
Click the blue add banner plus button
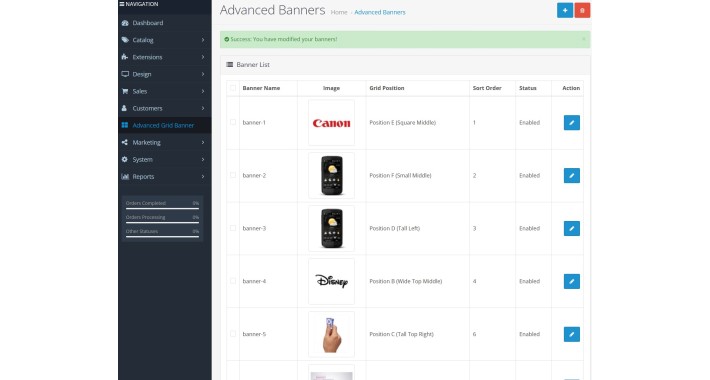tap(565, 10)
